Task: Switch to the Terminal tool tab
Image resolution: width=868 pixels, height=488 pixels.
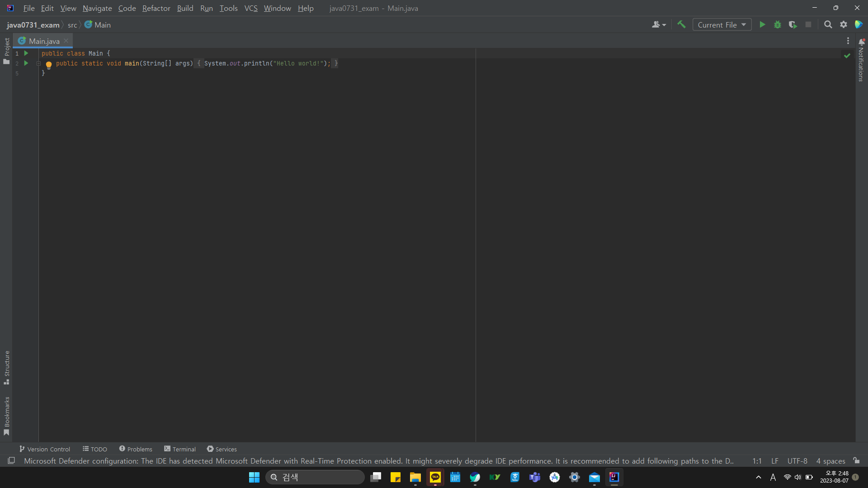Action: [x=180, y=449]
